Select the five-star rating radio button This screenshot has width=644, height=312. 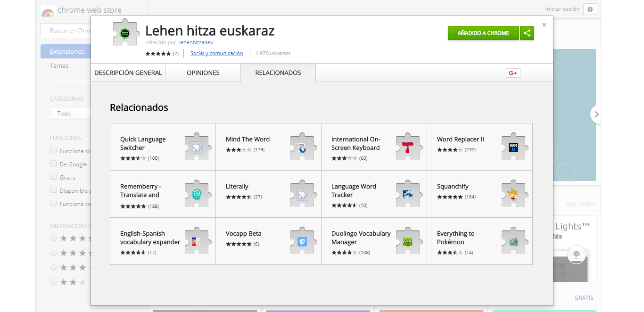click(54, 238)
